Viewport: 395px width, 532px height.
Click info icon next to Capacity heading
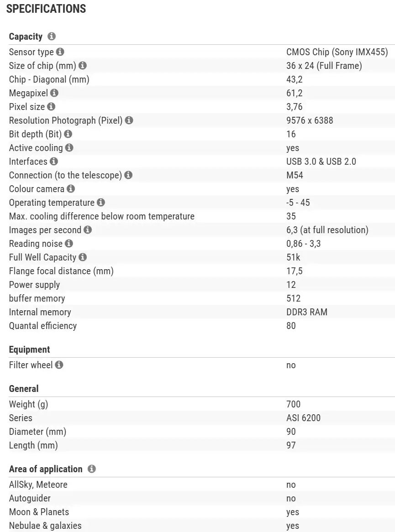[x=52, y=36]
